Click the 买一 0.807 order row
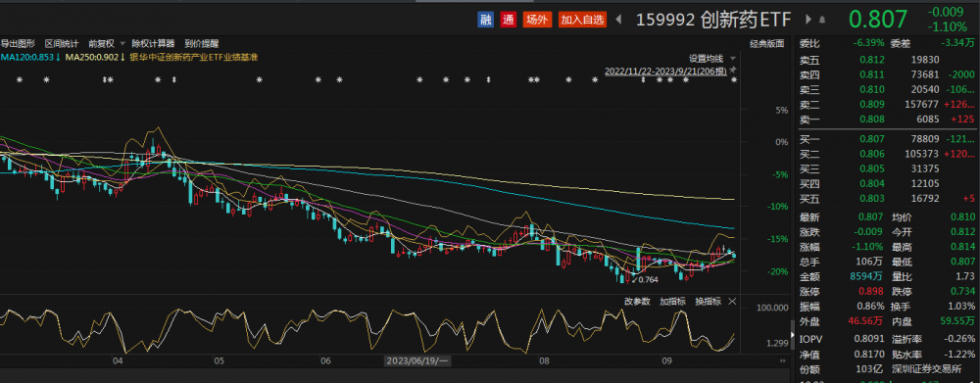Viewport: 980px width, 383px height. (888, 139)
